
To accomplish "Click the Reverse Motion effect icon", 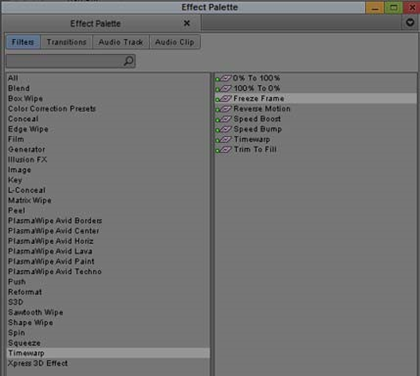I will [223, 109].
